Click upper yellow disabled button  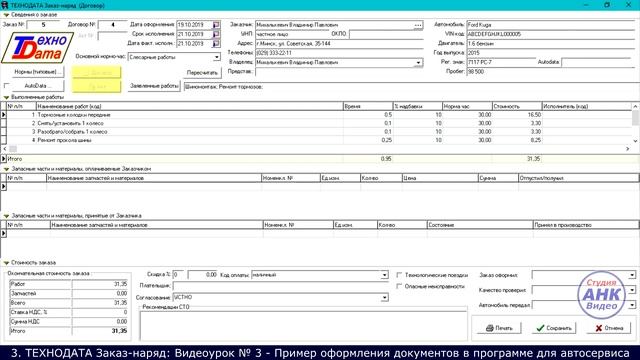97,72
